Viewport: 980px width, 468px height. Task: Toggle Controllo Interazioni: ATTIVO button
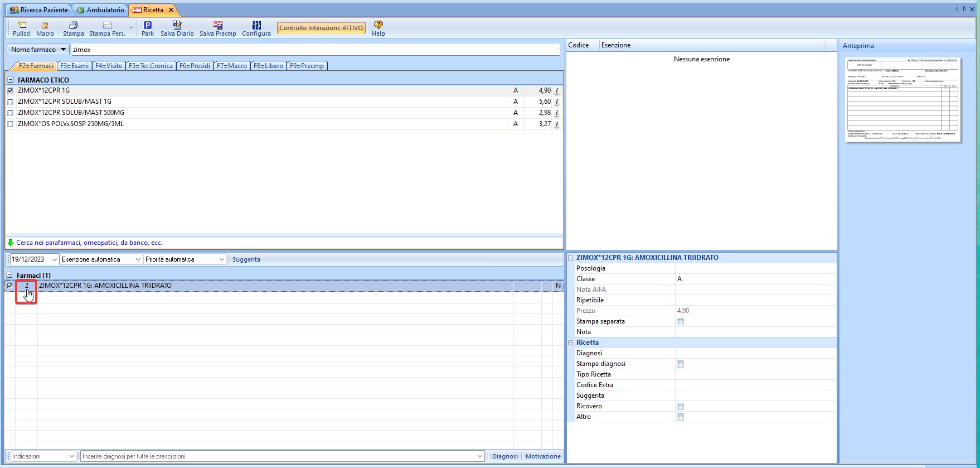coord(321,28)
